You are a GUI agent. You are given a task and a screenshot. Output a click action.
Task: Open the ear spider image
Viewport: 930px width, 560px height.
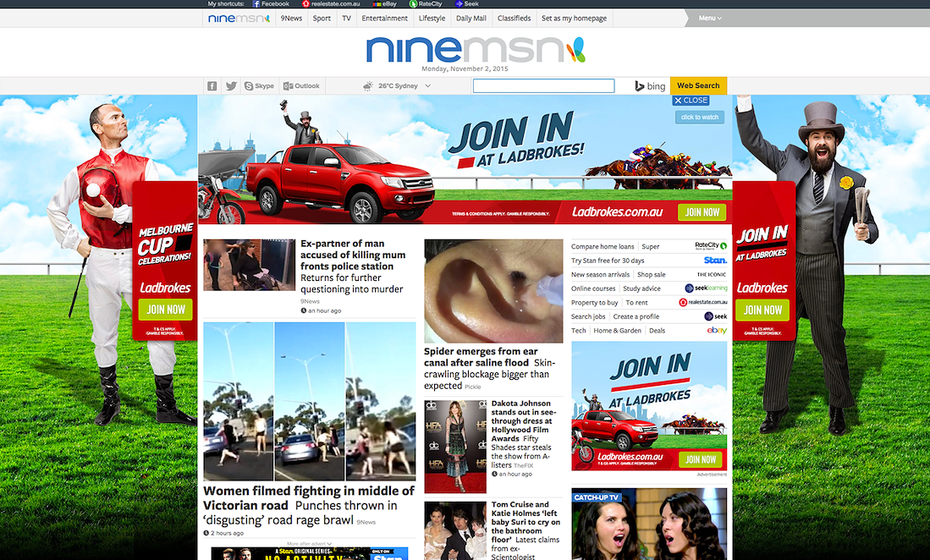493,291
